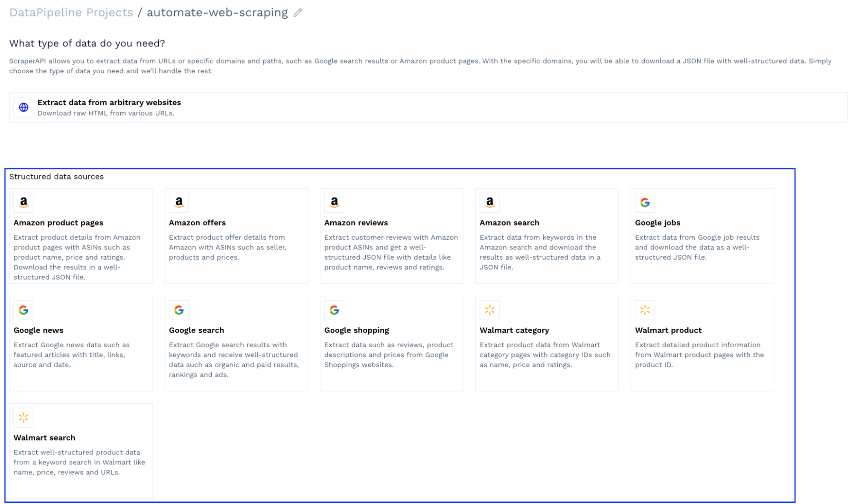Click Google jobs description text
The image size is (853, 504).
click(x=697, y=247)
